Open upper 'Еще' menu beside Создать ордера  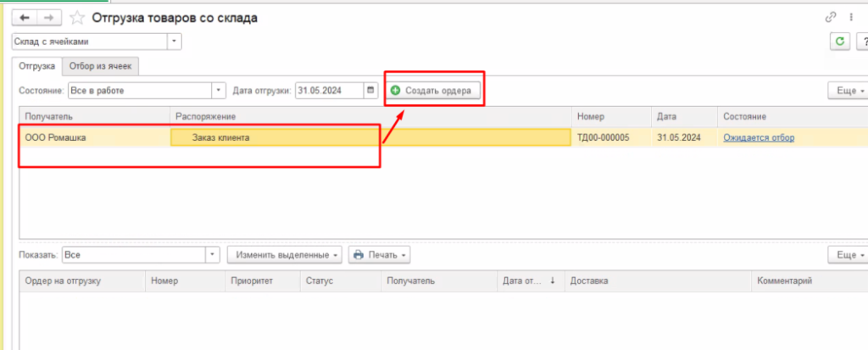[x=849, y=90]
